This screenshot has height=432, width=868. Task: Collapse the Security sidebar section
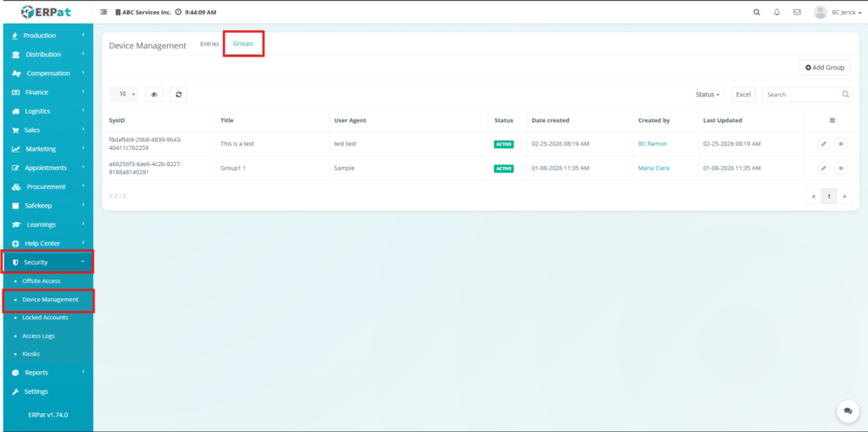tap(47, 263)
